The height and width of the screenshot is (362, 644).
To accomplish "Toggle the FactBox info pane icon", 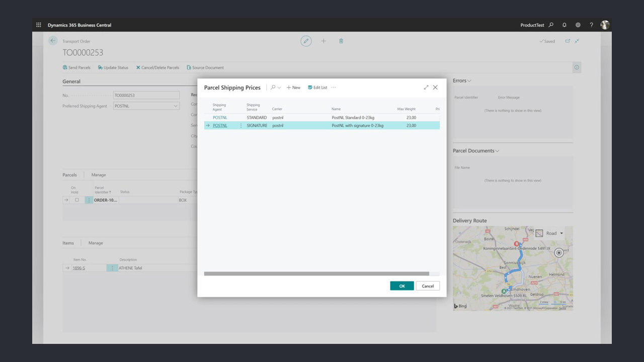I will [577, 67].
